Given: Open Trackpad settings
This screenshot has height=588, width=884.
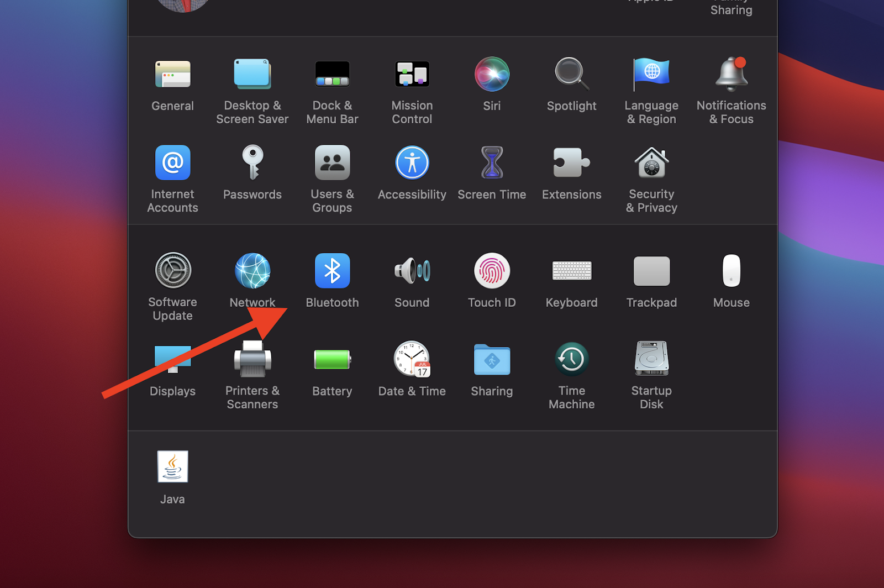Looking at the screenshot, I should tap(651, 271).
